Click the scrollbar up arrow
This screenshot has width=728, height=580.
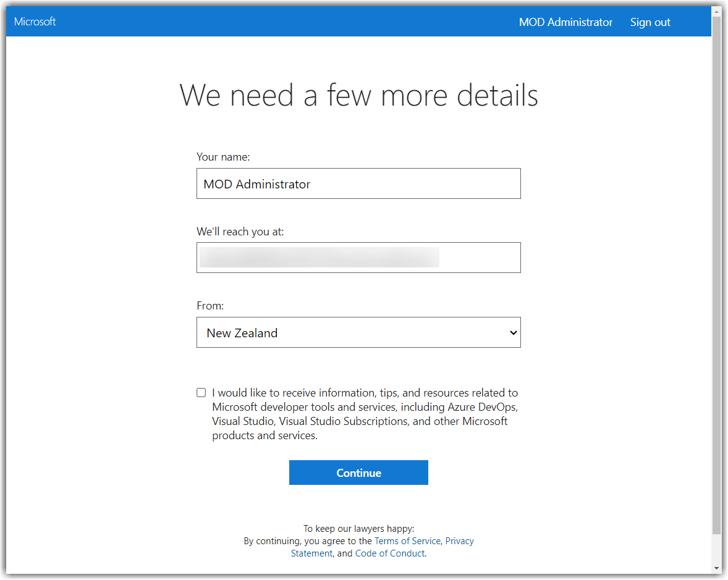click(x=716, y=12)
